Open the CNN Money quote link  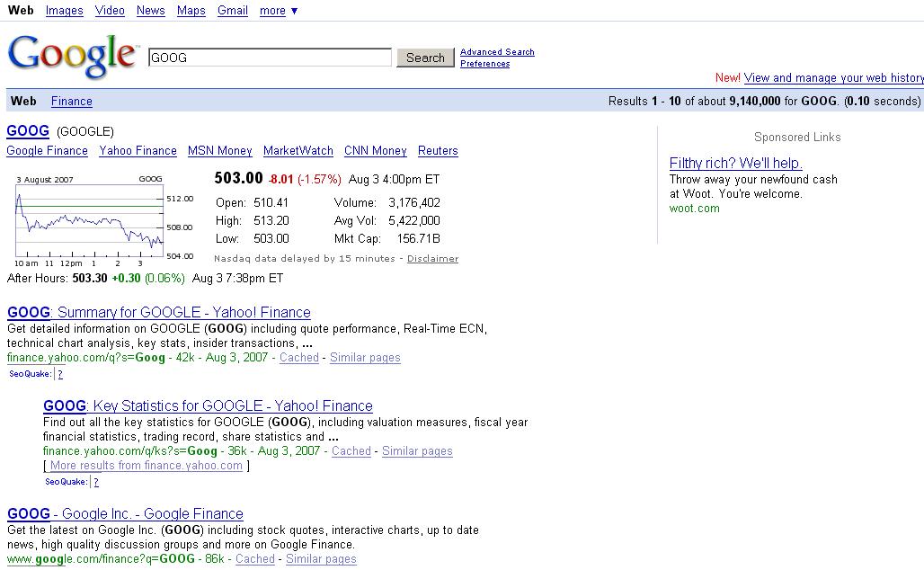(x=376, y=151)
